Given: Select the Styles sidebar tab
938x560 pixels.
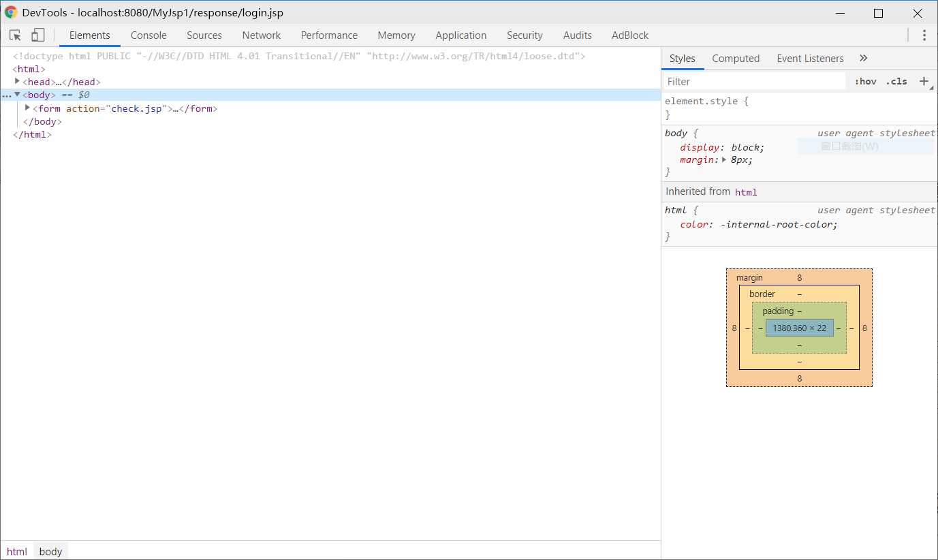Looking at the screenshot, I should (682, 59).
